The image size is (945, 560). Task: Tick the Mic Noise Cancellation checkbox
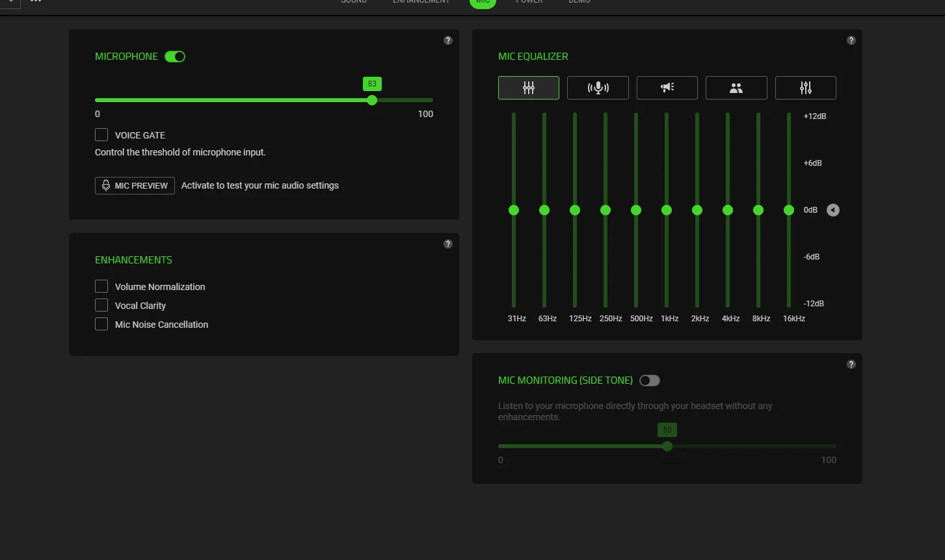click(101, 324)
